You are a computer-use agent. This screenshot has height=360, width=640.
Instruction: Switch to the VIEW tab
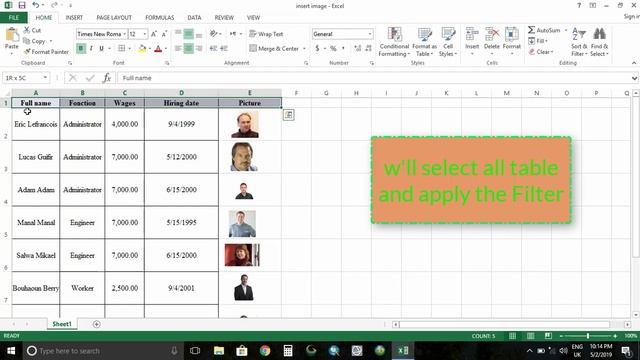253,18
